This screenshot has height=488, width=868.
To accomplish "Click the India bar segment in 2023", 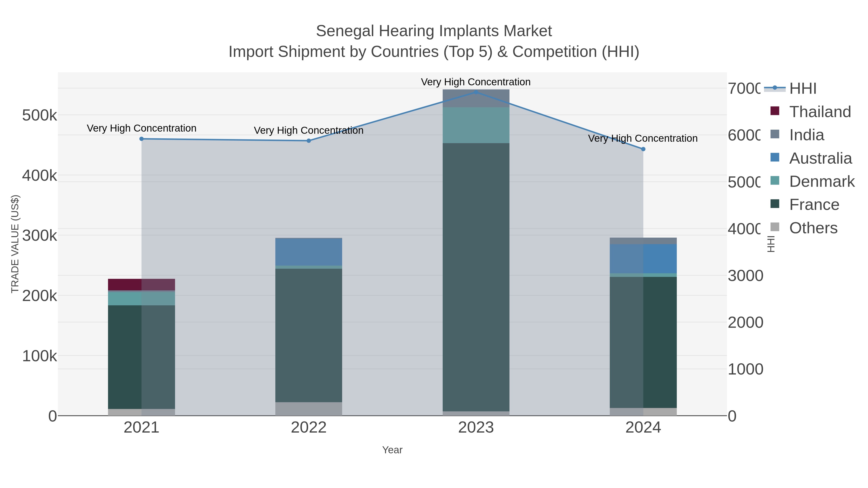I will click(476, 98).
